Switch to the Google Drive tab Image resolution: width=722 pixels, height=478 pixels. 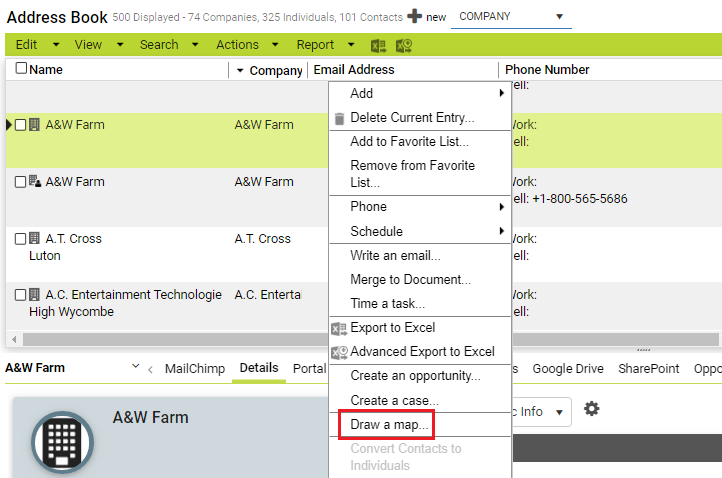click(x=567, y=369)
